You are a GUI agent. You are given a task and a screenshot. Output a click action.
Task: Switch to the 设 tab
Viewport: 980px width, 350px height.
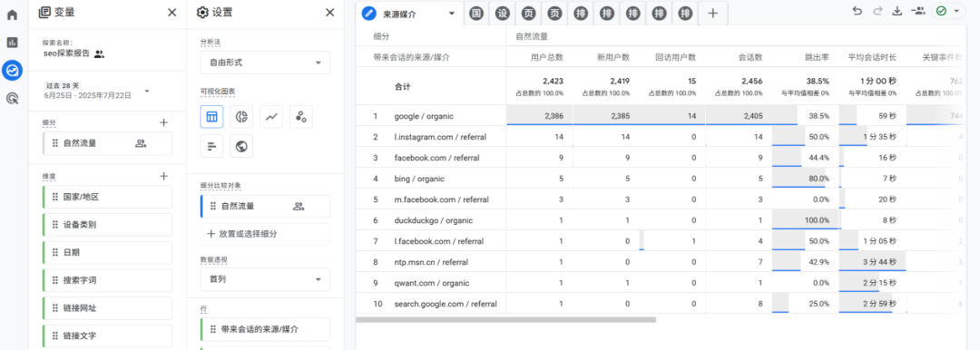502,13
